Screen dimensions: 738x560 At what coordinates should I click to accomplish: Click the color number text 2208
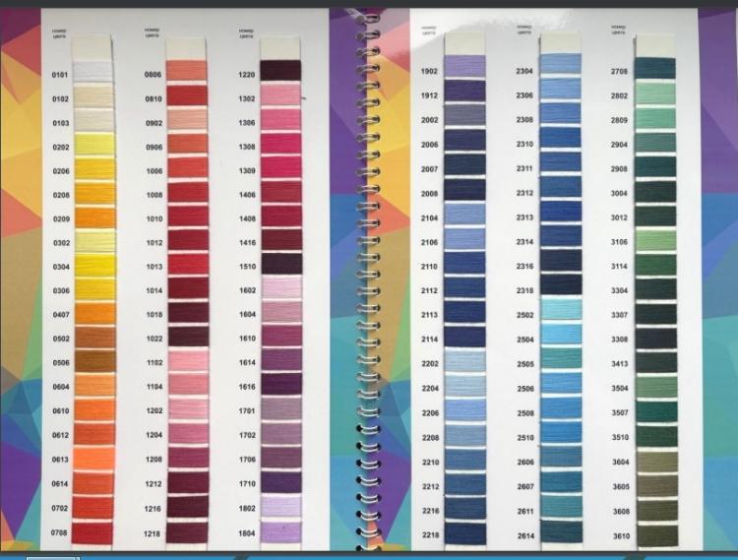(431, 438)
